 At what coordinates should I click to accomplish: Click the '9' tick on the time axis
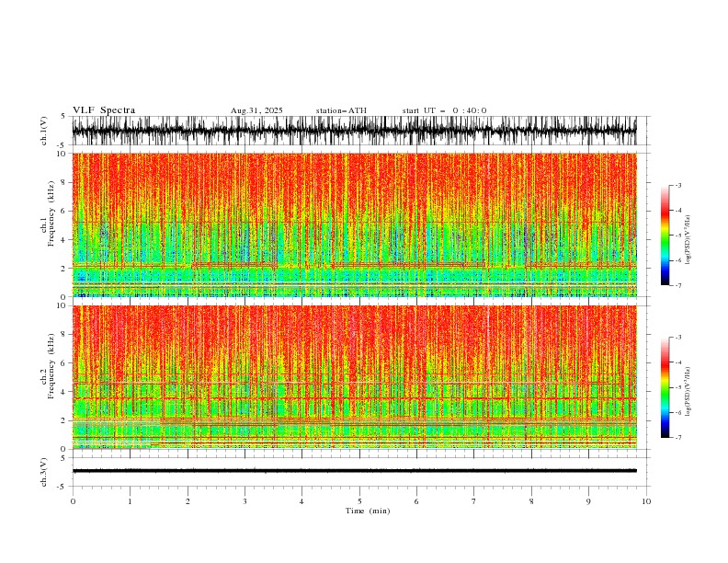[588, 501]
